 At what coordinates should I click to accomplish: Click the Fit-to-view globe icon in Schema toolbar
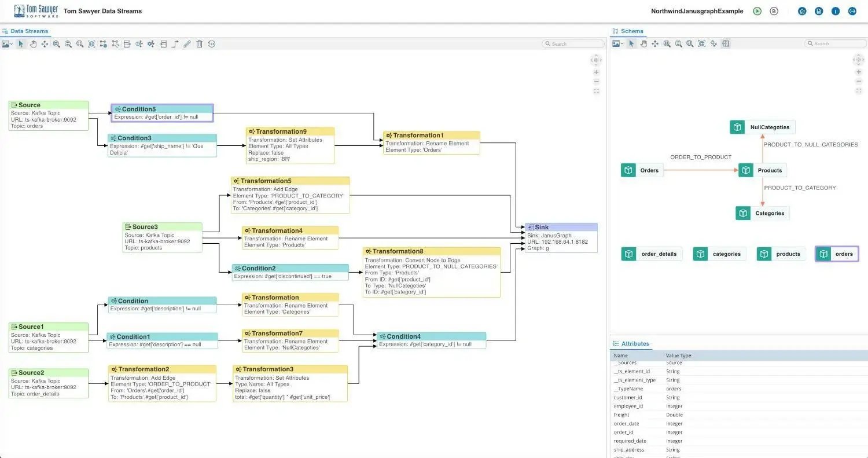[x=703, y=43]
